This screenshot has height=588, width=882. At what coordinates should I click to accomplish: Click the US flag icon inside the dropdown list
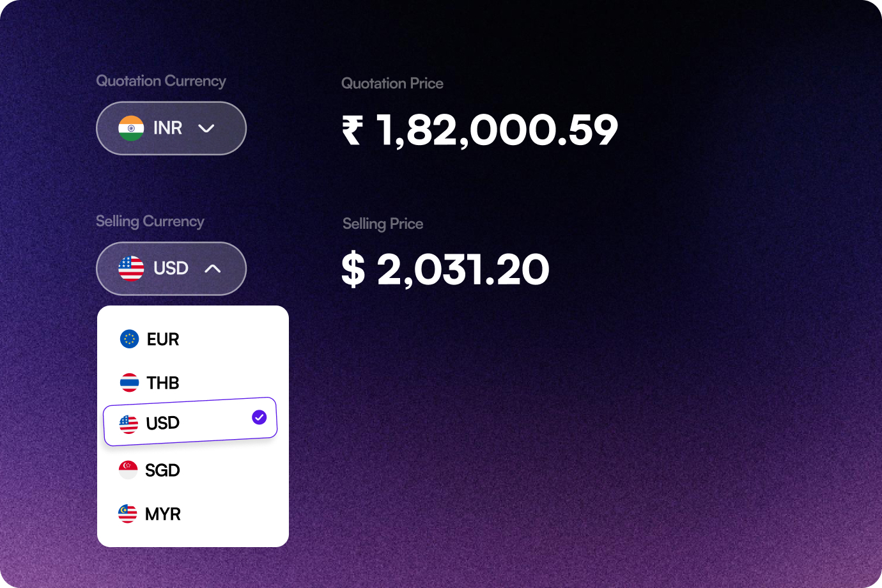pos(128,422)
